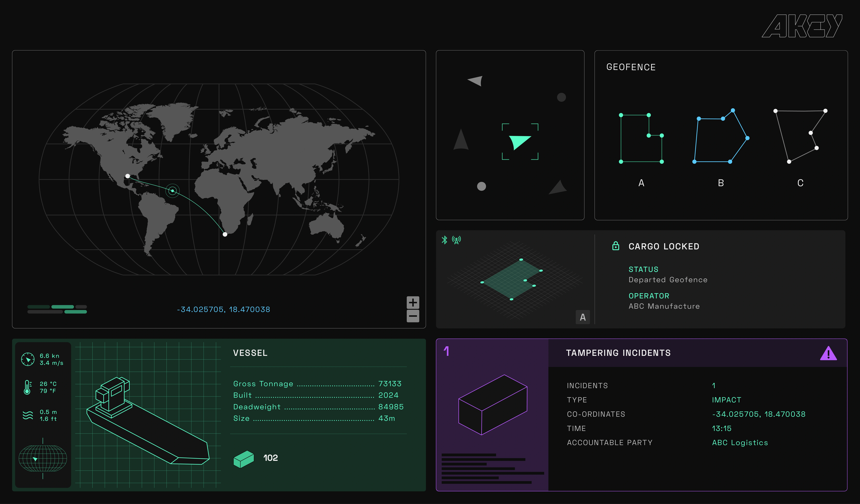Select geofence shape B
This screenshot has height=504, width=860.
pyautogui.click(x=721, y=136)
